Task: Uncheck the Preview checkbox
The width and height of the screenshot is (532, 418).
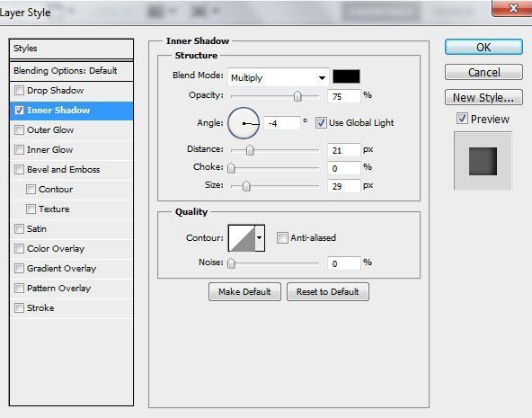Action: tap(462, 119)
